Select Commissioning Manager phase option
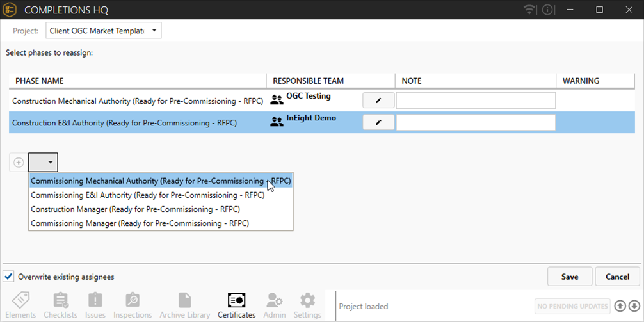Image resolution: width=644 pixels, height=322 pixels. [x=140, y=223]
